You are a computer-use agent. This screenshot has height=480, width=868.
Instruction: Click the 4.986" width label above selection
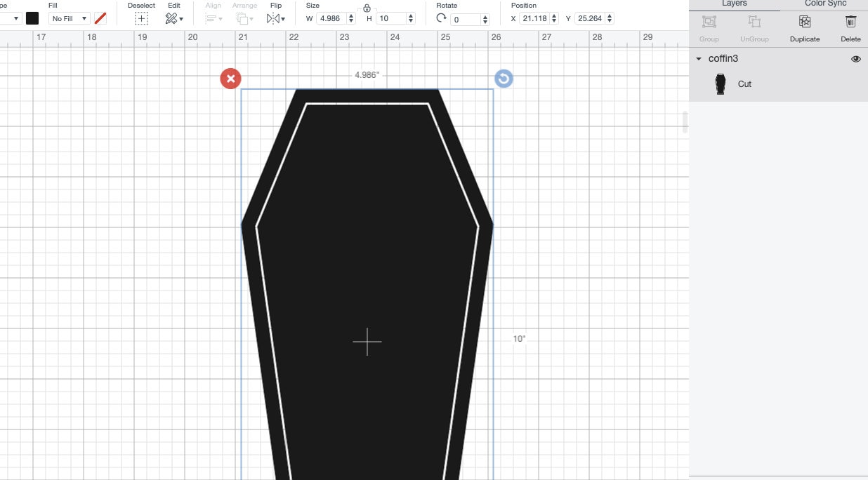tap(367, 74)
